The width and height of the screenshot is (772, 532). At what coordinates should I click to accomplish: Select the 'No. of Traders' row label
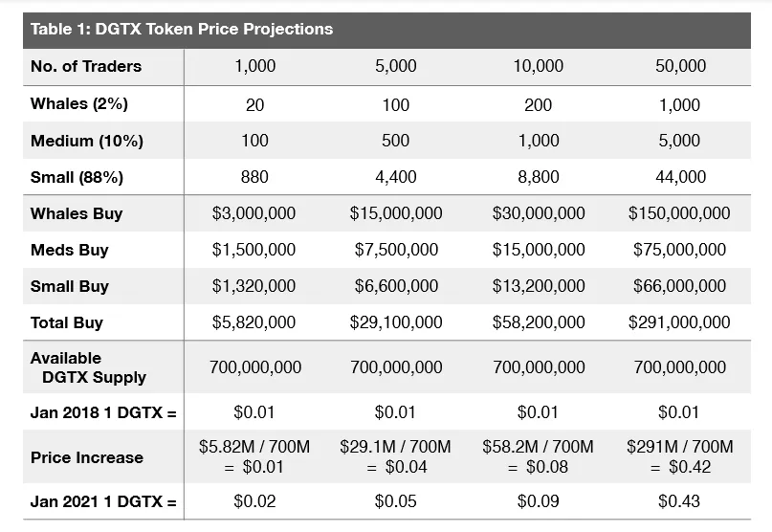pos(86,66)
